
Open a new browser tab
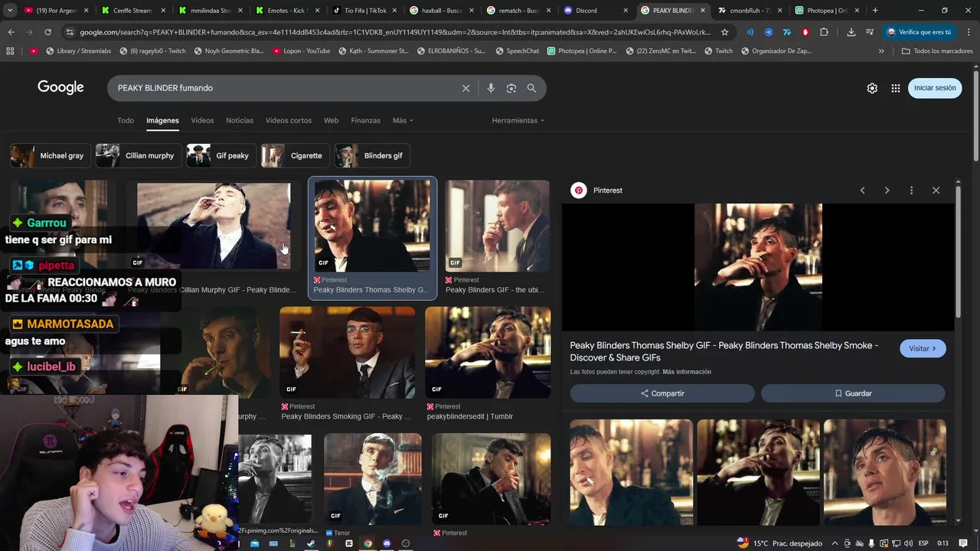[x=875, y=11]
